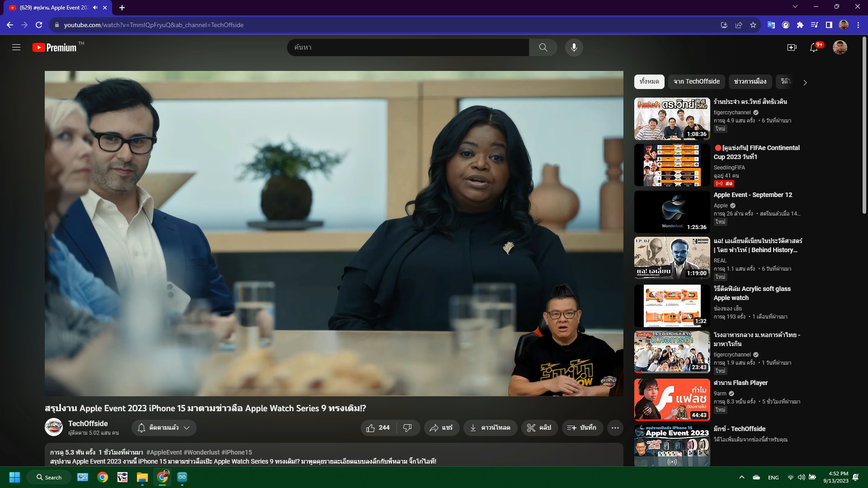Create a clip with คลิป button

point(539,428)
